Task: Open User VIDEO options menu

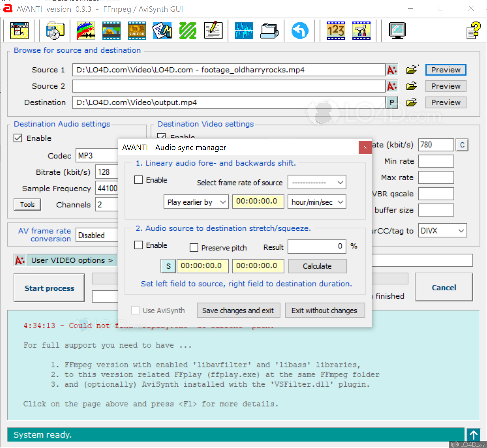Action: [72, 260]
